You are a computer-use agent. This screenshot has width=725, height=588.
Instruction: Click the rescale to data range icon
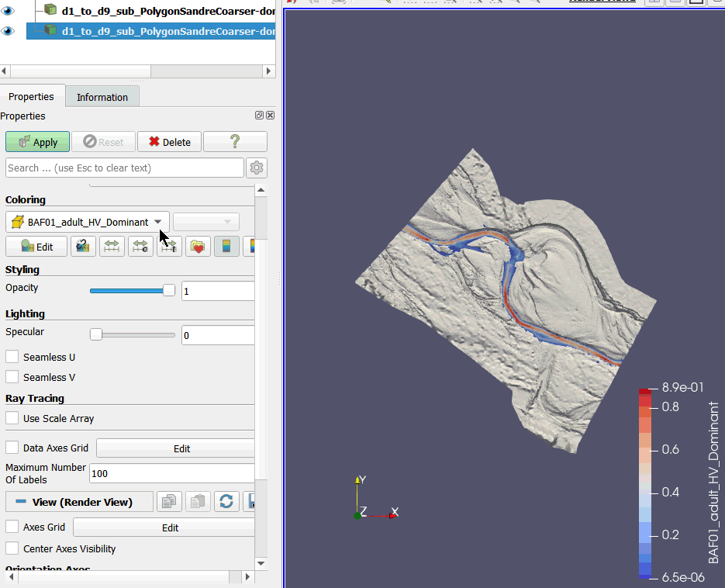[x=112, y=247]
